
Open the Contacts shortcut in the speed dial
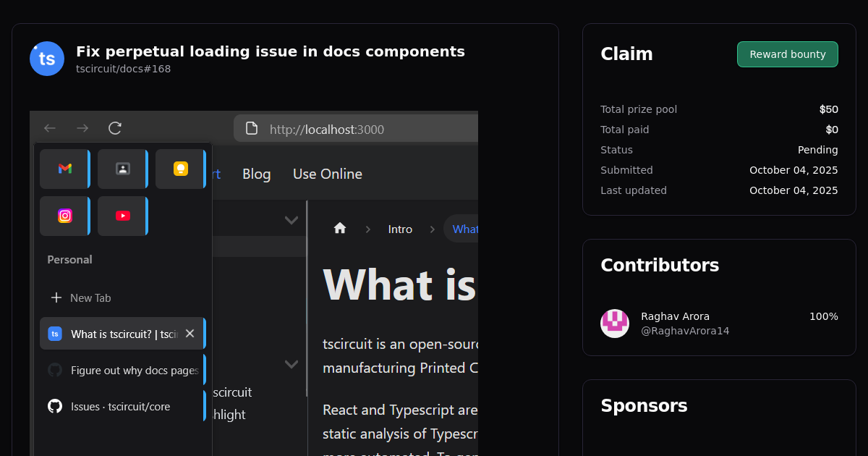point(122,169)
